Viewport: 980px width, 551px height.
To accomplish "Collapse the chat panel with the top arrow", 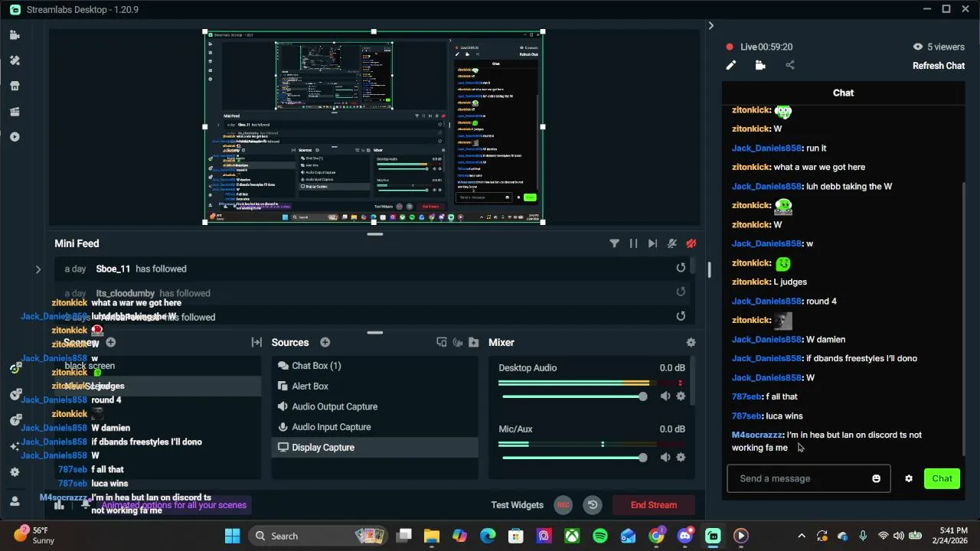I will pyautogui.click(x=710, y=26).
